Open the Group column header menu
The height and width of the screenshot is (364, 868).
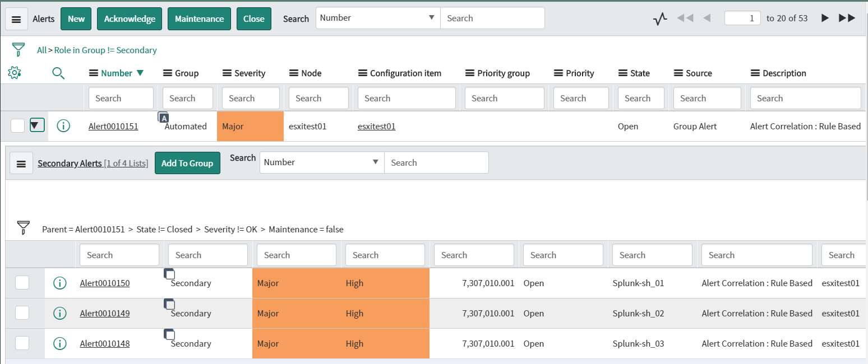tap(167, 73)
